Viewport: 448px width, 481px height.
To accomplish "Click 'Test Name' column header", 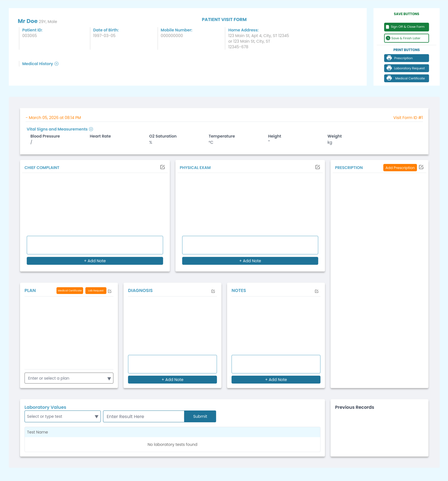I will [38, 432].
